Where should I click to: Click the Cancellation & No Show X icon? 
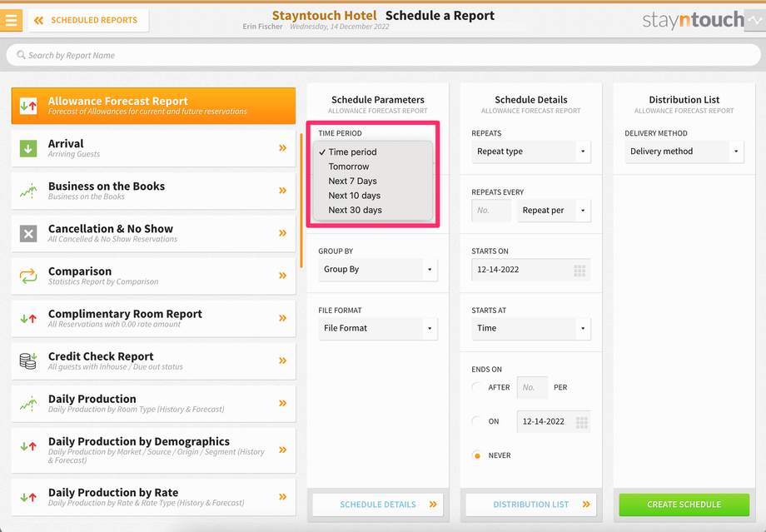[28, 233]
